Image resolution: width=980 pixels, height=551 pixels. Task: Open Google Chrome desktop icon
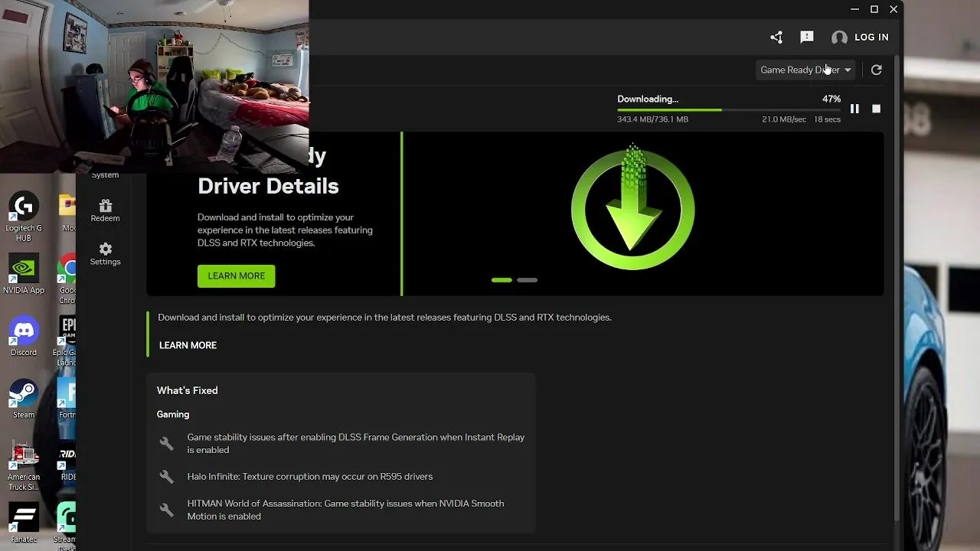click(68, 280)
